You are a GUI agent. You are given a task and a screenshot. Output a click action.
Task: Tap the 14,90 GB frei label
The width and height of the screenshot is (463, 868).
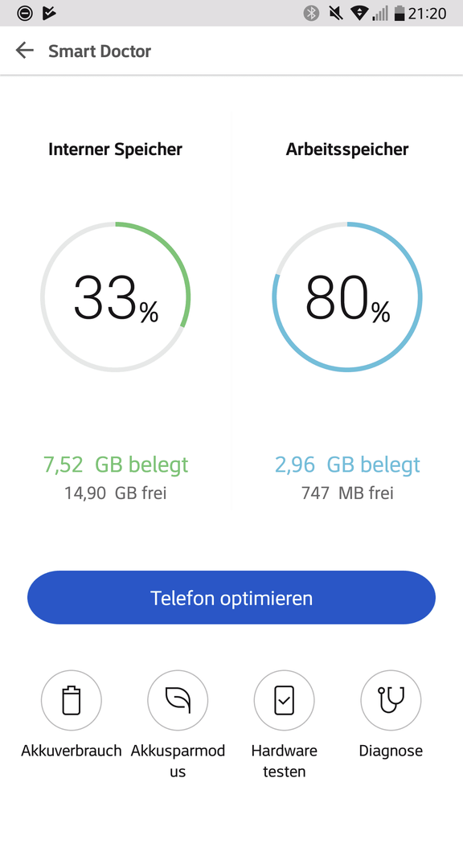[x=115, y=493]
